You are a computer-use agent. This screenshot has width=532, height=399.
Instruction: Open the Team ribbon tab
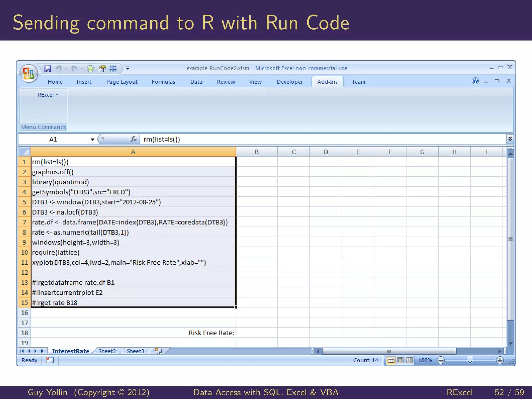point(358,82)
